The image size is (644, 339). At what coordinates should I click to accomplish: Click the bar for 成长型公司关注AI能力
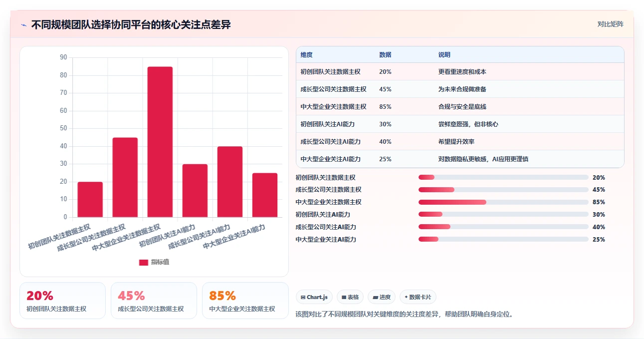click(x=230, y=182)
